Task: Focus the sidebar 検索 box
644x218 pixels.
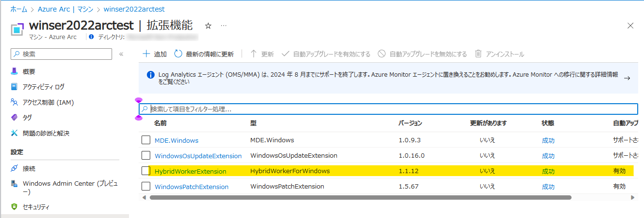Action: click(61, 54)
